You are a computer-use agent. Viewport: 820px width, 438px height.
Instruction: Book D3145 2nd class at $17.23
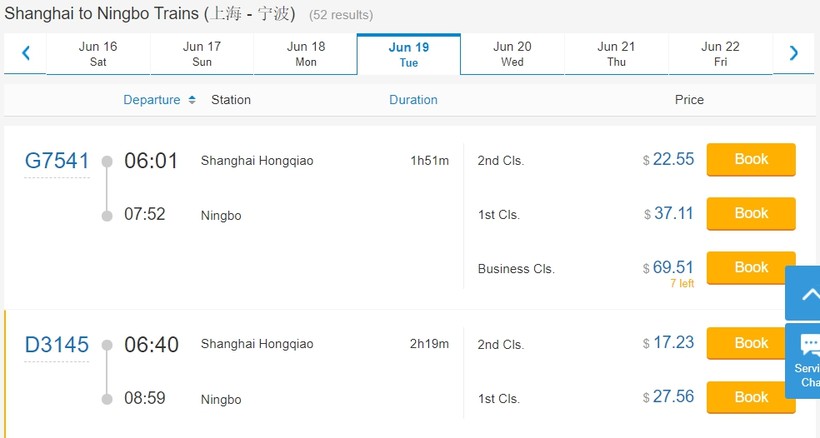click(751, 344)
